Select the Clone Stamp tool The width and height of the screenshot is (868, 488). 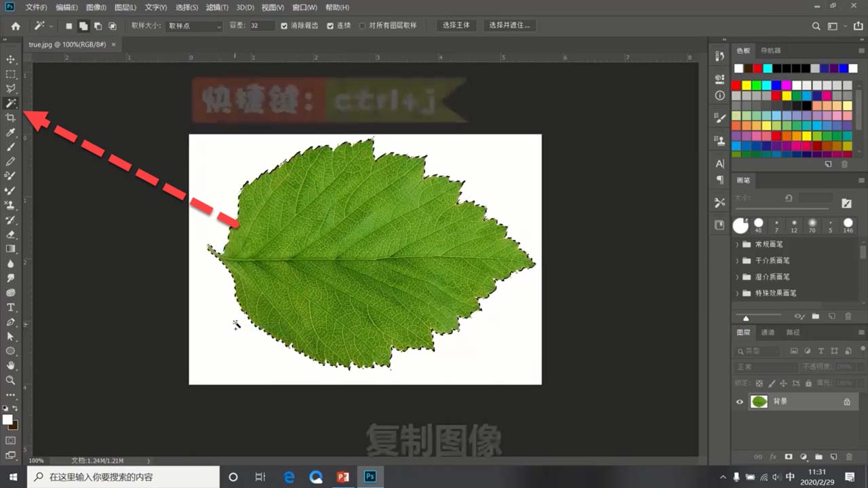[x=11, y=205]
